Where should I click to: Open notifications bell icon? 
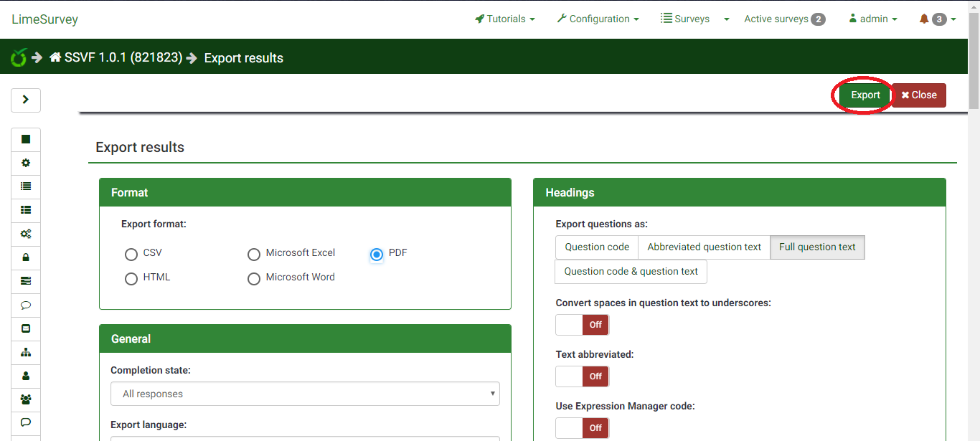pos(924,19)
